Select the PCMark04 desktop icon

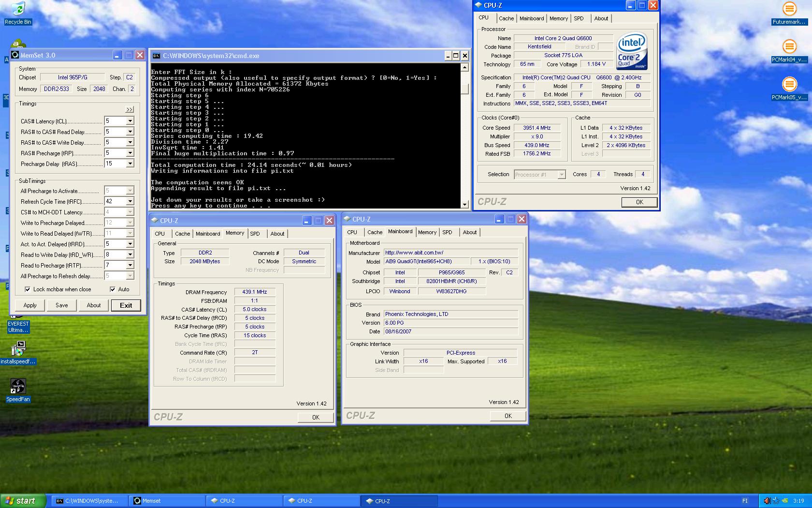click(x=789, y=50)
